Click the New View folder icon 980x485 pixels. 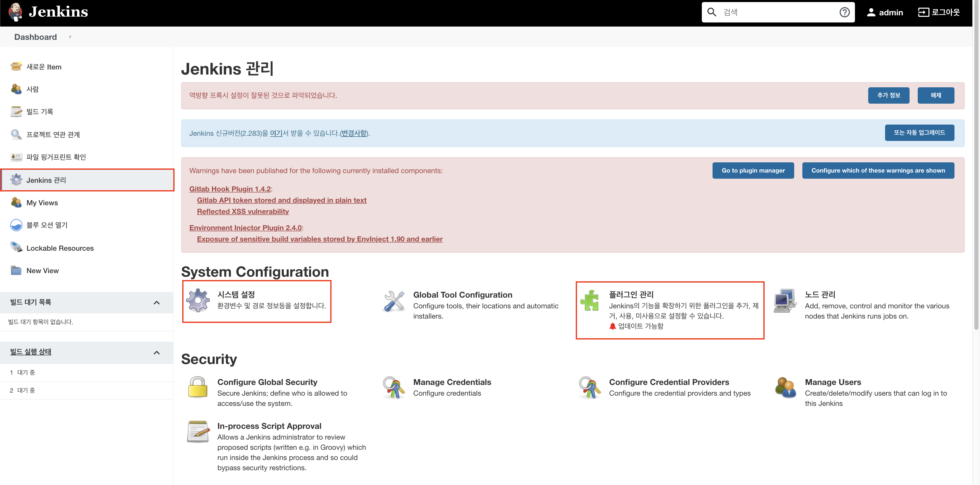pos(16,271)
